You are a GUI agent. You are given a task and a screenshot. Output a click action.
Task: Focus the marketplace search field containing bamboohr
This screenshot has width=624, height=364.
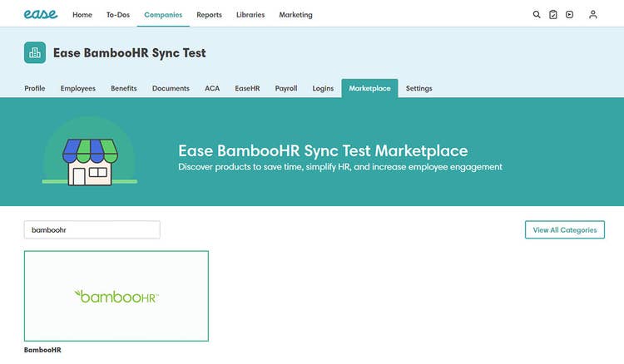coord(92,229)
